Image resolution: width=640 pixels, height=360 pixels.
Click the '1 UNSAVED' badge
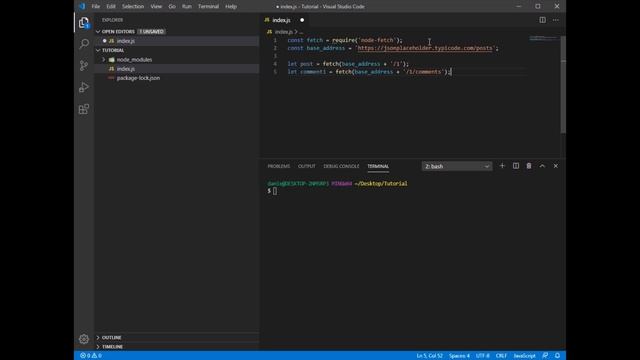[151, 31]
